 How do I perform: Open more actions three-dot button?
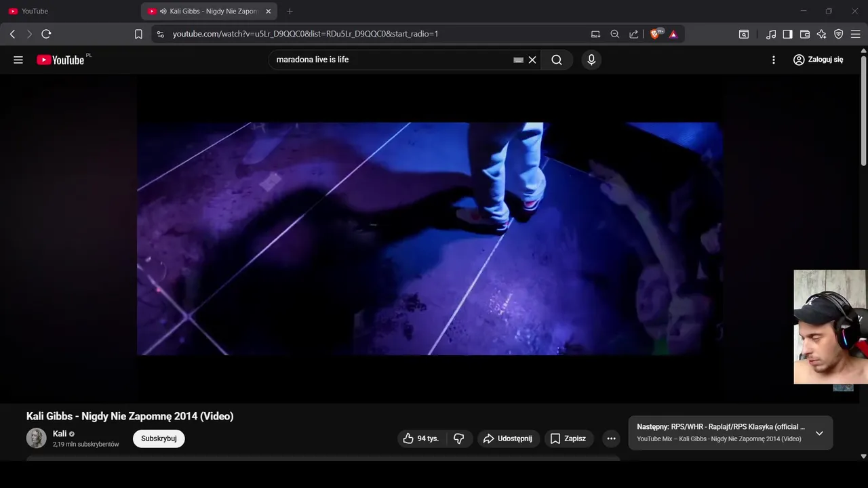point(611,439)
